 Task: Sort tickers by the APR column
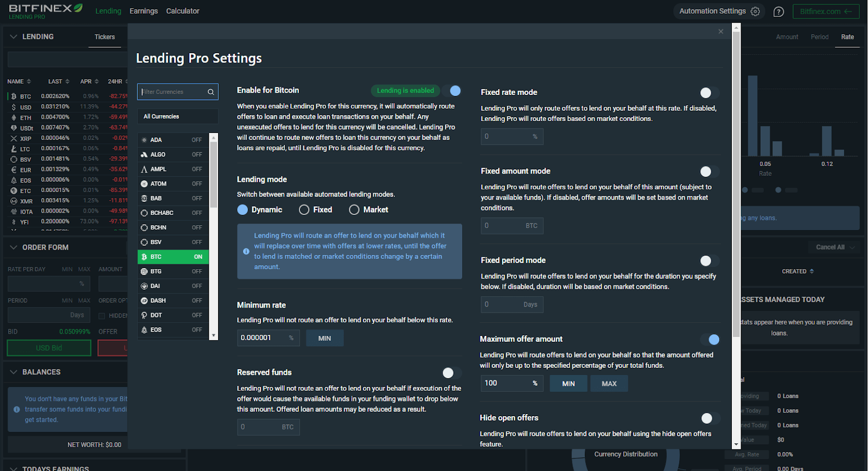click(x=90, y=81)
